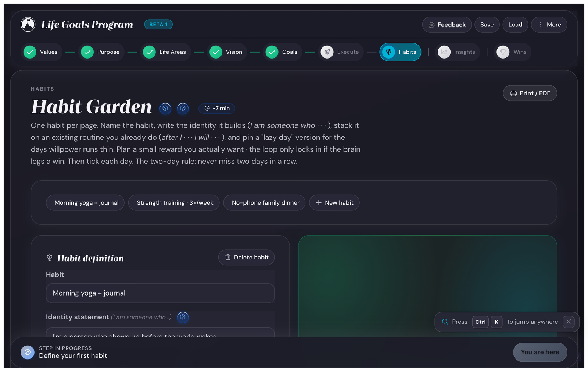Add a New habit
This screenshot has height=368, width=588.
point(334,203)
